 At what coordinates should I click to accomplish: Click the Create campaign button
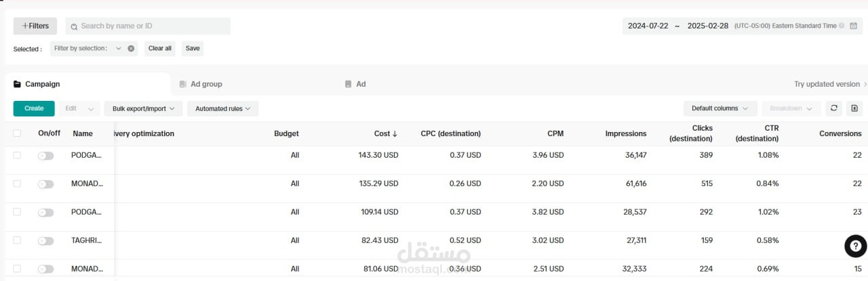tap(34, 108)
